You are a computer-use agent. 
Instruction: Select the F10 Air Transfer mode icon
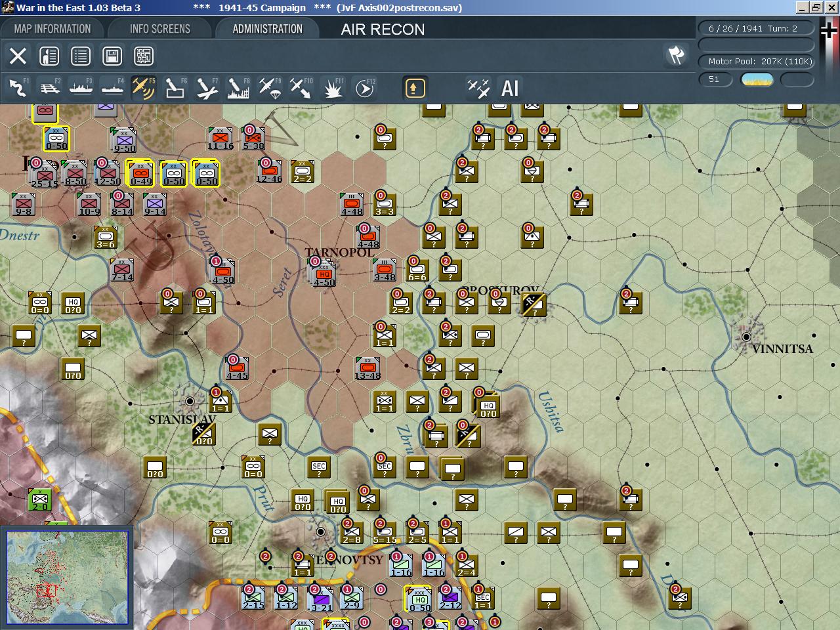point(301,87)
